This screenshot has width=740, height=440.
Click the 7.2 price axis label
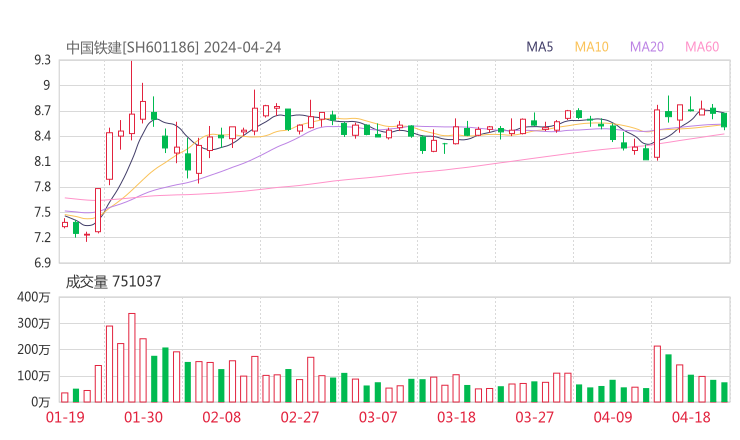42,237
